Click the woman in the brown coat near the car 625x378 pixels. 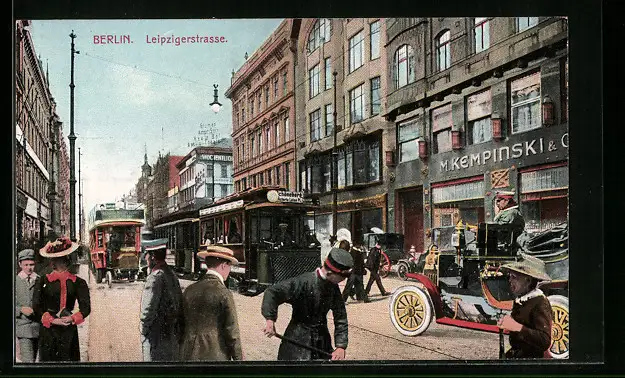tap(526, 308)
